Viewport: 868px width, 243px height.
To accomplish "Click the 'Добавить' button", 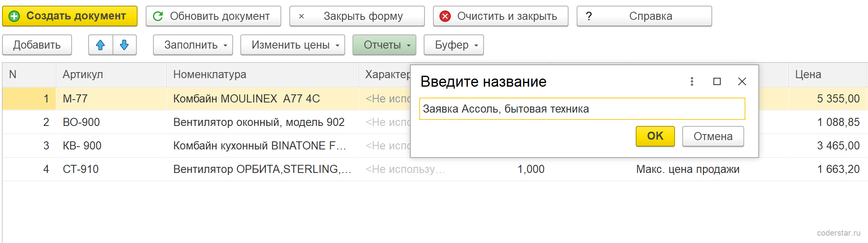I will (x=37, y=45).
